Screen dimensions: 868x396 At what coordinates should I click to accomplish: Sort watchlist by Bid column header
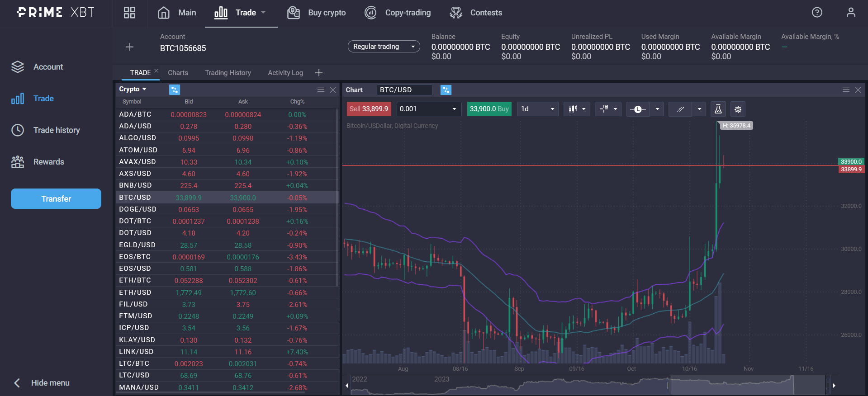coord(189,102)
